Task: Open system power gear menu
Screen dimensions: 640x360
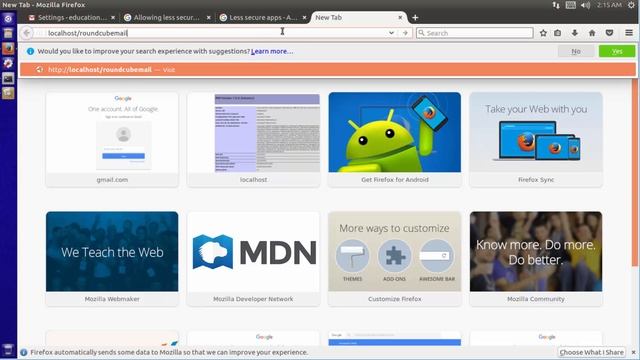Action: 632,5
